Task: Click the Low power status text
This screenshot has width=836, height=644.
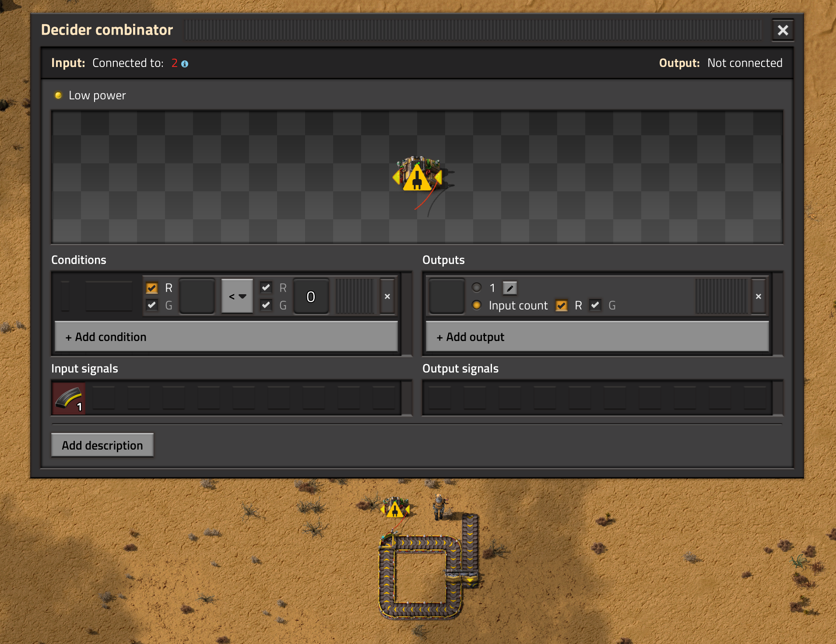Action: click(97, 95)
